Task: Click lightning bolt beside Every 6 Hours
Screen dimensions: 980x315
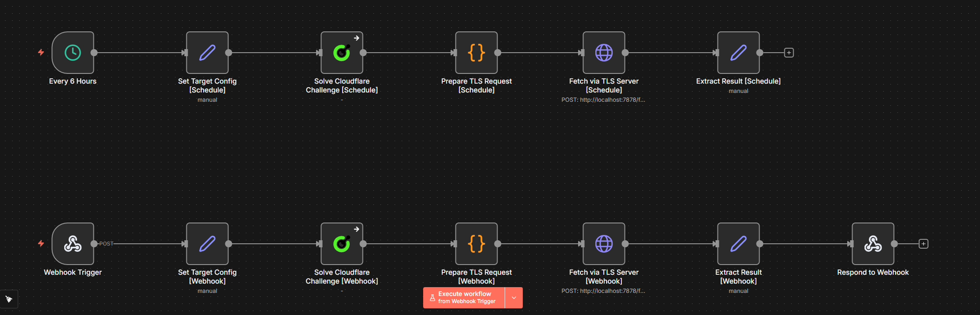Action: pyautogui.click(x=41, y=53)
